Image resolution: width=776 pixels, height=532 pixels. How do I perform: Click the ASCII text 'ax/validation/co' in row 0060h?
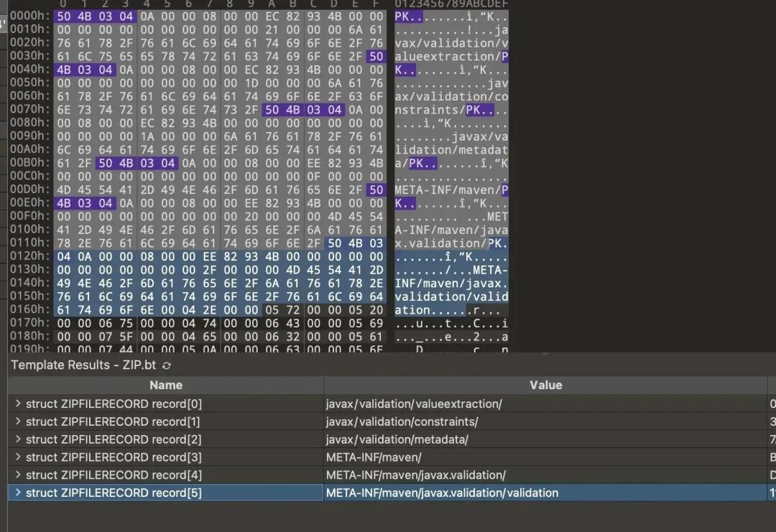click(x=451, y=96)
